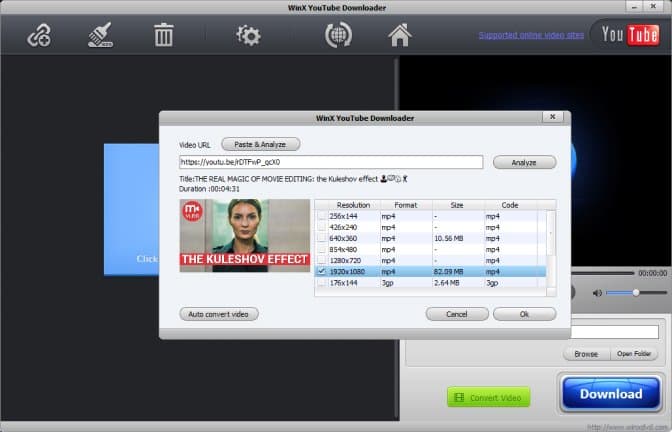Open Settings gear icon in toolbar

(x=248, y=36)
